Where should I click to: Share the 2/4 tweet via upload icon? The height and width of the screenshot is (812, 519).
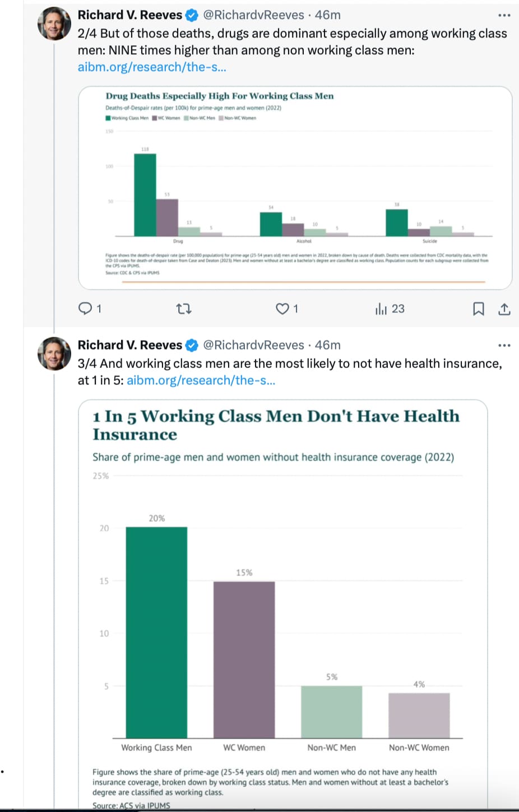tap(504, 309)
